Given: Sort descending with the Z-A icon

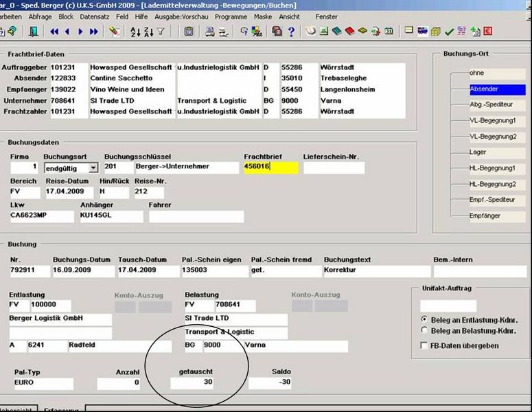Looking at the screenshot, I should 148,32.
